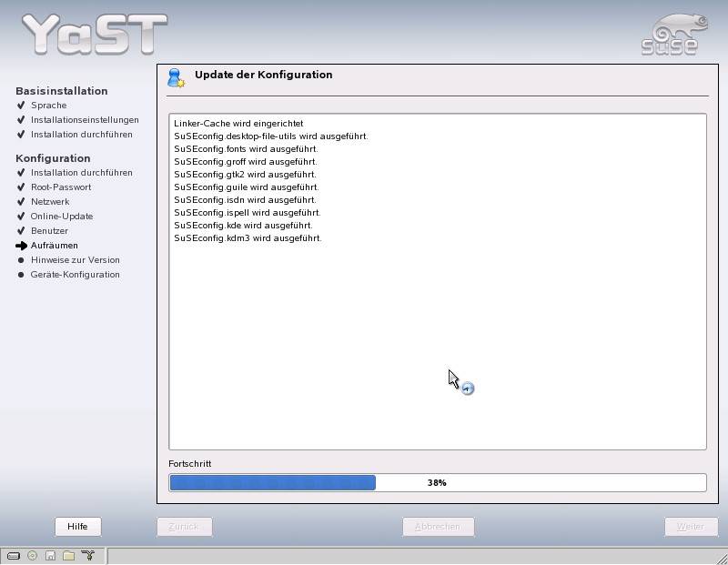Select the Hinweise zur Version step label
The image size is (728, 565).
tap(76, 260)
